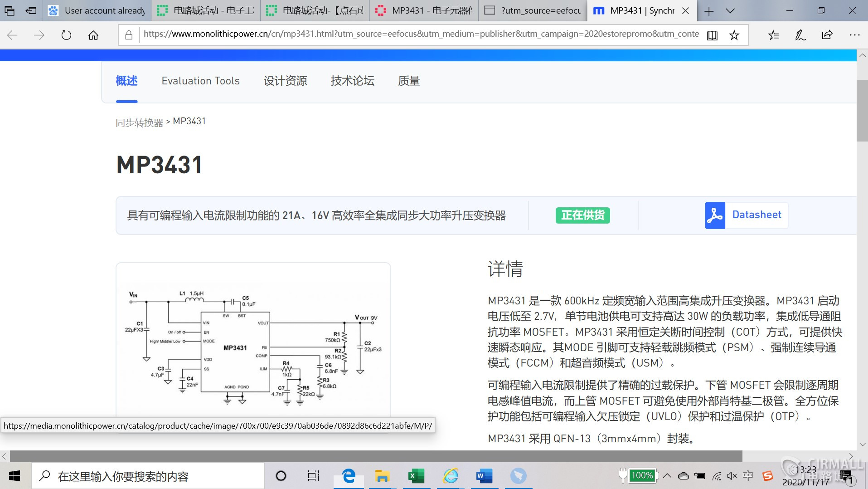Show hidden system tray icons
868x489 pixels.
pos(667,476)
